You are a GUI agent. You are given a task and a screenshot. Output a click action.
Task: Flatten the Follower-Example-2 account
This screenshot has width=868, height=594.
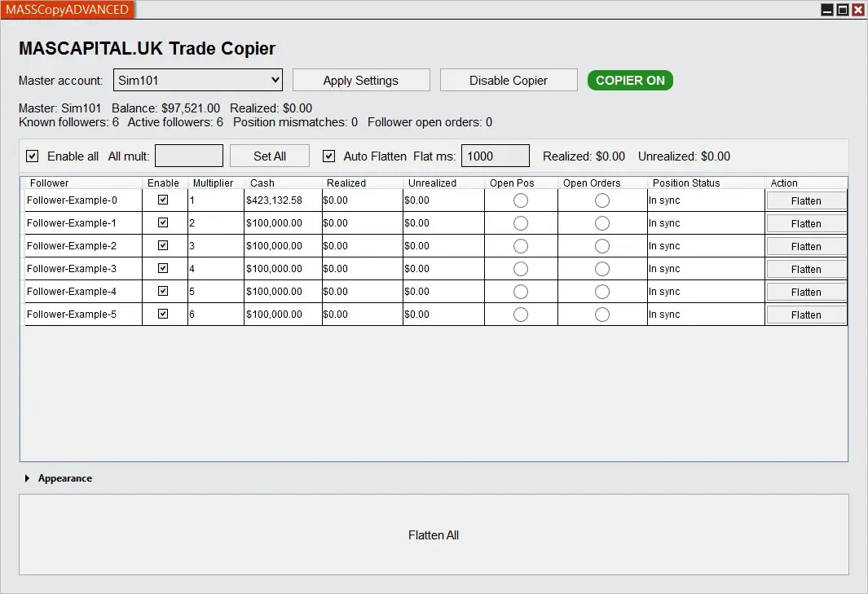pyautogui.click(x=806, y=246)
